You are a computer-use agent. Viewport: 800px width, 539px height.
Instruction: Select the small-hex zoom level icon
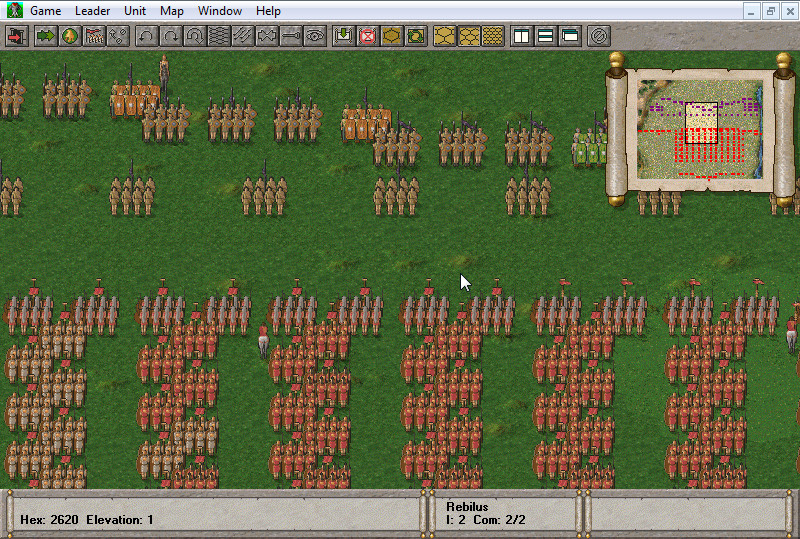click(492, 36)
